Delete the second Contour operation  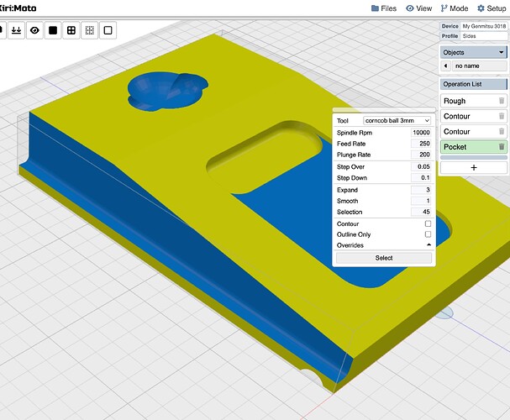click(x=502, y=131)
